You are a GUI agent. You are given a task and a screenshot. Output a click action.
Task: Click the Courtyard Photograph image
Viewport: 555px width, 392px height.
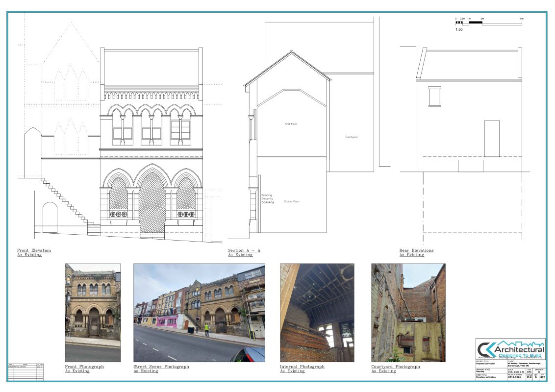coord(408,312)
